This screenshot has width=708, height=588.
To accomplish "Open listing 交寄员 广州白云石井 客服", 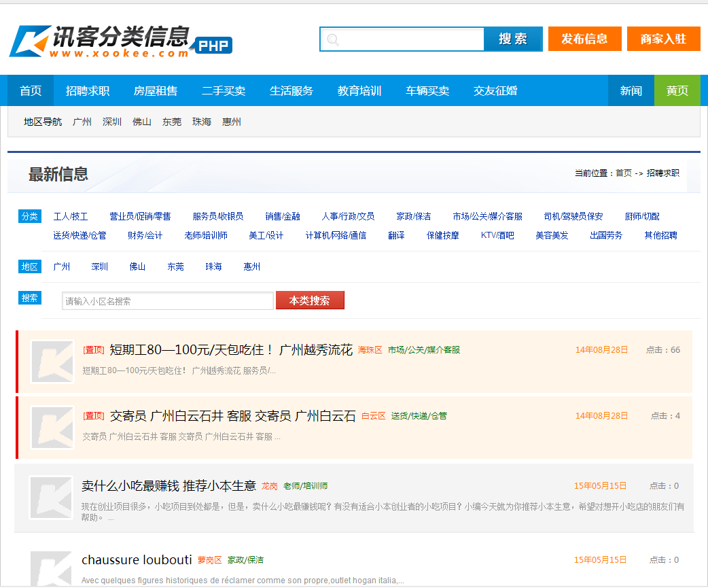I will pyautogui.click(x=233, y=416).
